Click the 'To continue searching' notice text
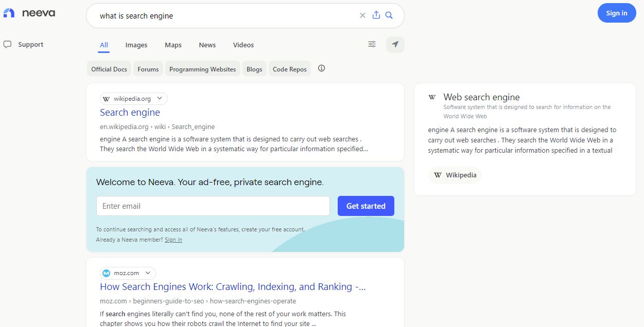644x327 pixels. [200, 229]
